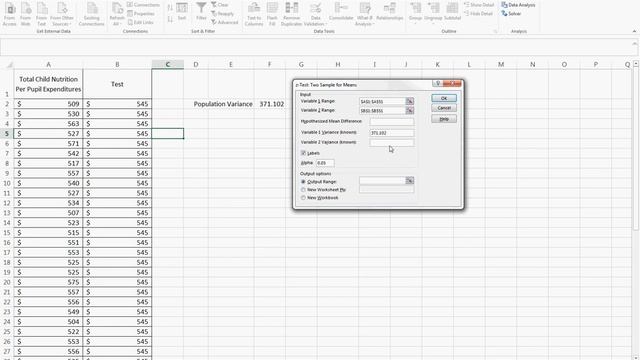
Task: Click the Relationships icon
Action: coord(390,12)
